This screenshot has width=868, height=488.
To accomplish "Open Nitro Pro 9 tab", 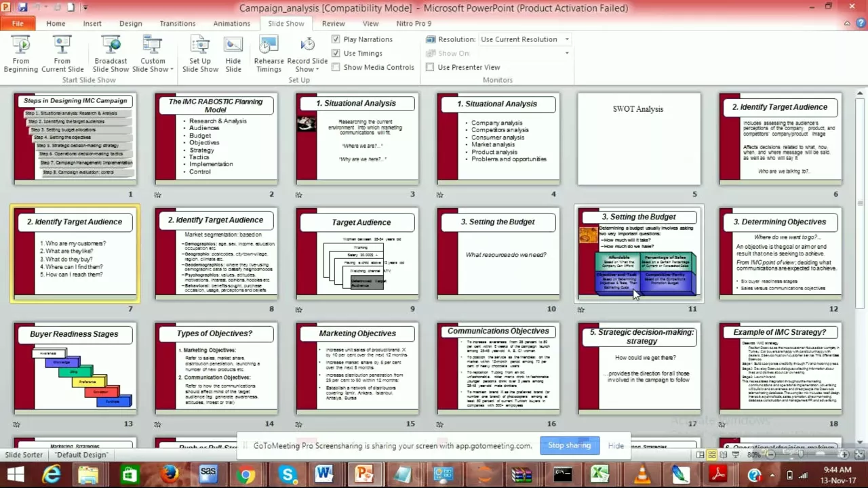I will (414, 23).
